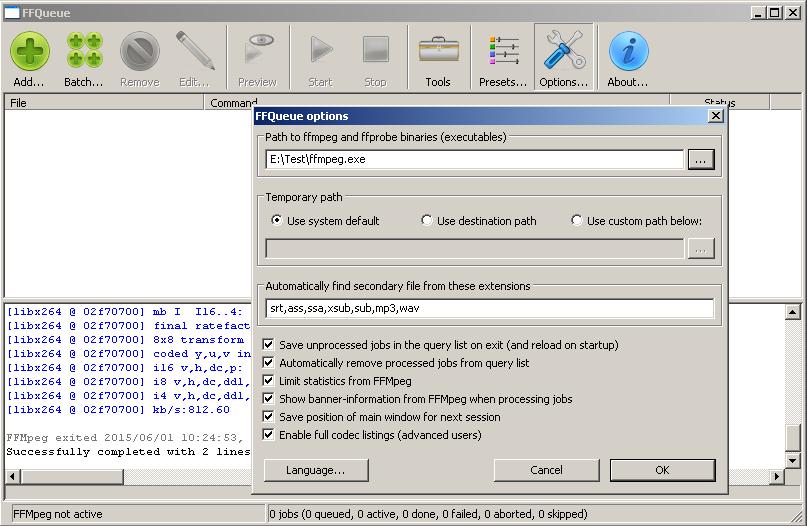Click the ffmpeg path input field

click(x=475, y=160)
